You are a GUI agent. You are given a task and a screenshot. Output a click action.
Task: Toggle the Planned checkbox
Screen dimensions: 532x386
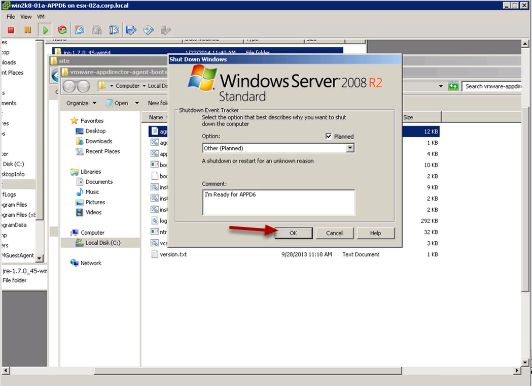click(328, 136)
